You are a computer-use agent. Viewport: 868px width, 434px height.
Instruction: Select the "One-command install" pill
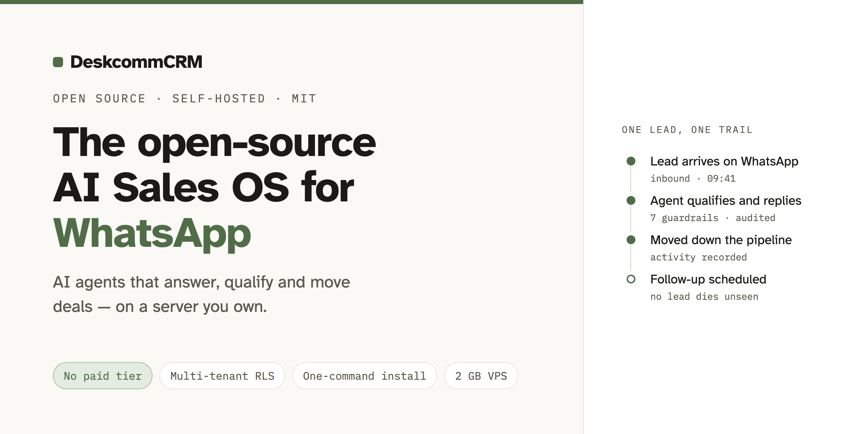(x=365, y=376)
